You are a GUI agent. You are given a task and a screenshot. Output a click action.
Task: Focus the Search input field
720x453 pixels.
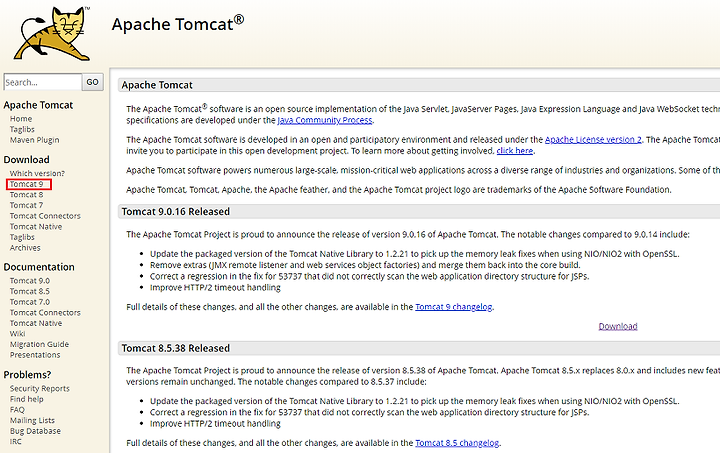click(x=43, y=82)
